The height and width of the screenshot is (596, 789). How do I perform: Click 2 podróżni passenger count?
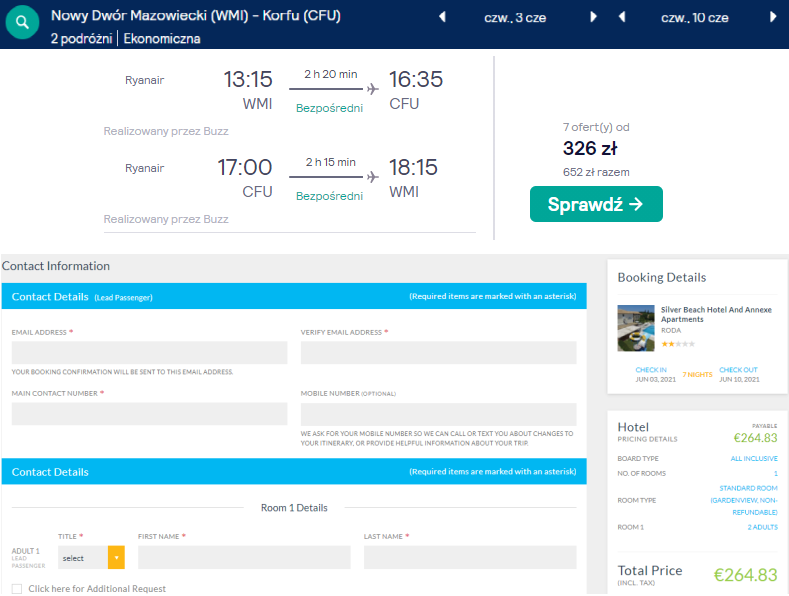click(82, 39)
